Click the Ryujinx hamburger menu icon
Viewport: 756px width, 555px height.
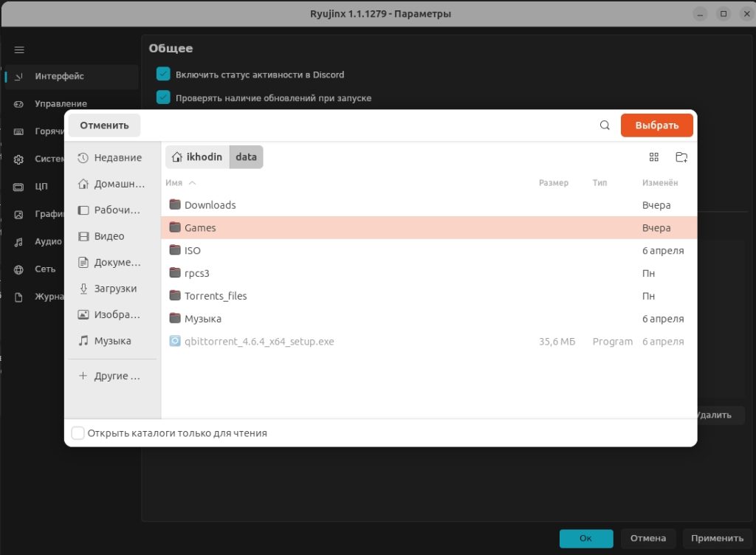(19, 49)
